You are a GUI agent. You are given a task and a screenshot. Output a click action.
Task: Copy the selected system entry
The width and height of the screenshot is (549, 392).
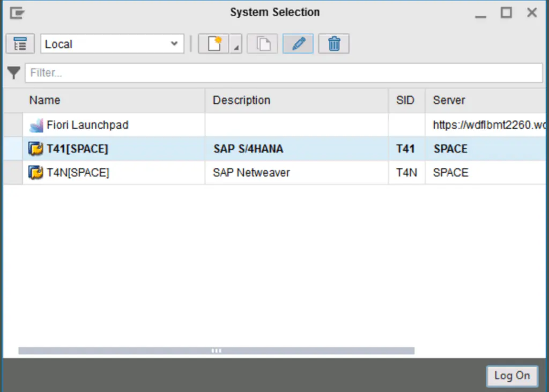(263, 44)
